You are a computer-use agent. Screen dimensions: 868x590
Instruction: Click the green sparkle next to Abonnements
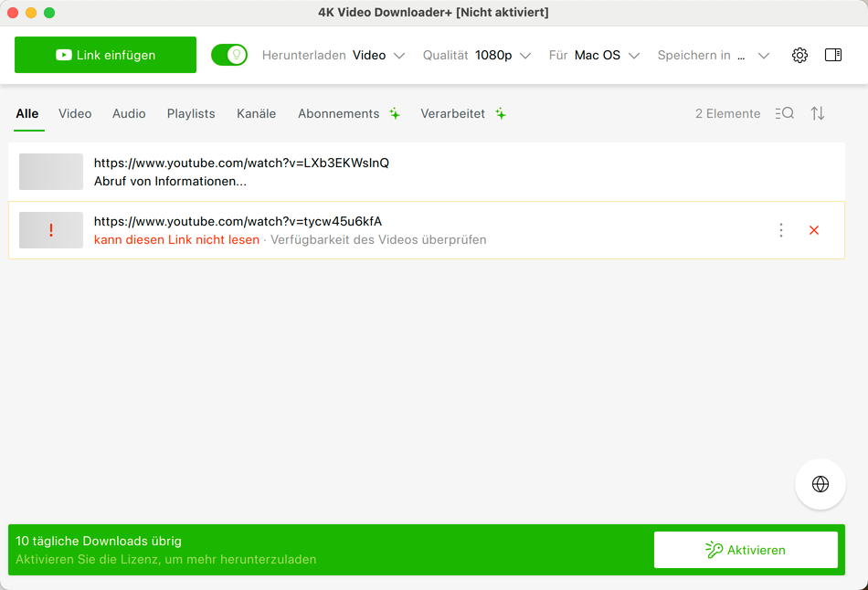point(395,113)
